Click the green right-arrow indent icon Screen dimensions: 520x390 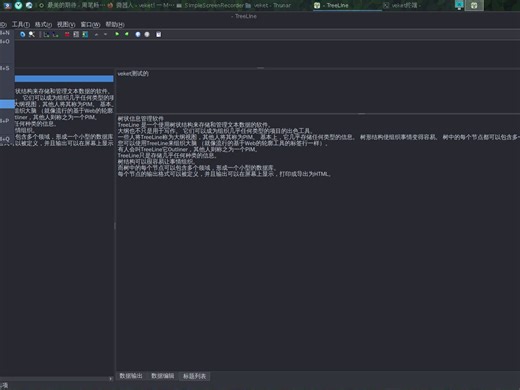[x=117, y=34]
